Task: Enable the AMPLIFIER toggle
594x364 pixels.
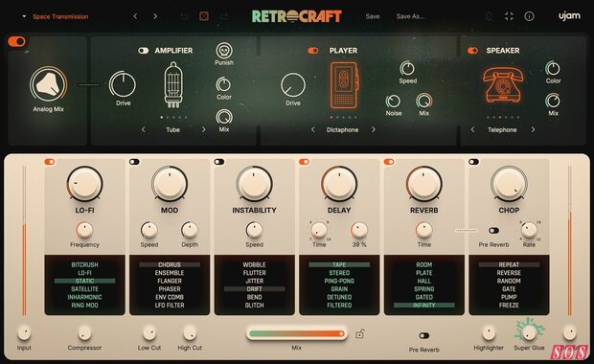Action: tap(143, 51)
